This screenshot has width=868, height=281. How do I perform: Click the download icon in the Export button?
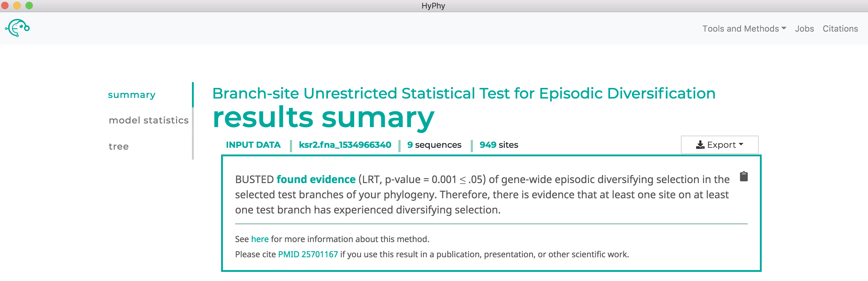coord(700,145)
